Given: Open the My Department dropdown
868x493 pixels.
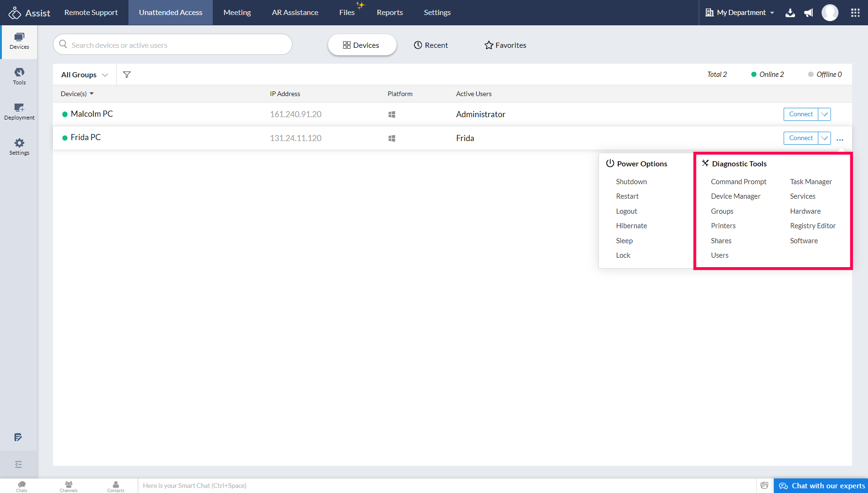Looking at the screenshot, I should tap(740, 13).
